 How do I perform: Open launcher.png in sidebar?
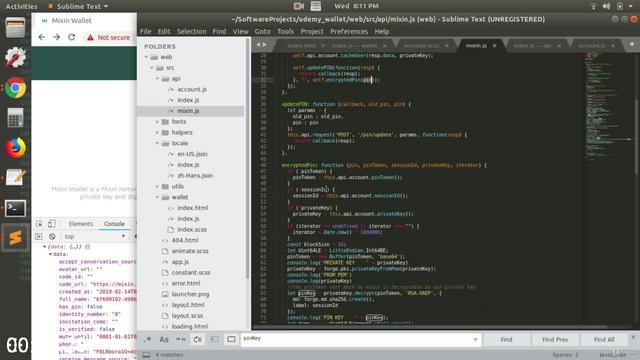pyautogui.click(x=190, y=294)
